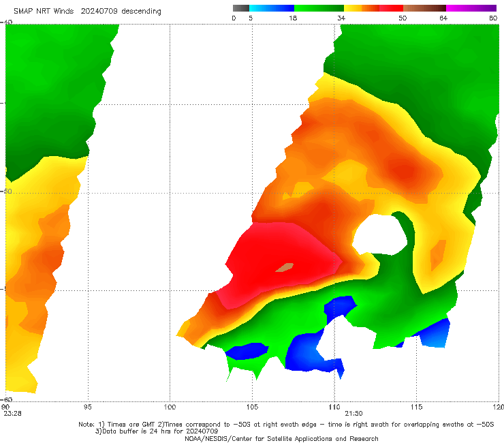This screenshot has height=443, width=504.
Task: Click the color bar label 34
Action: point(341,18)
